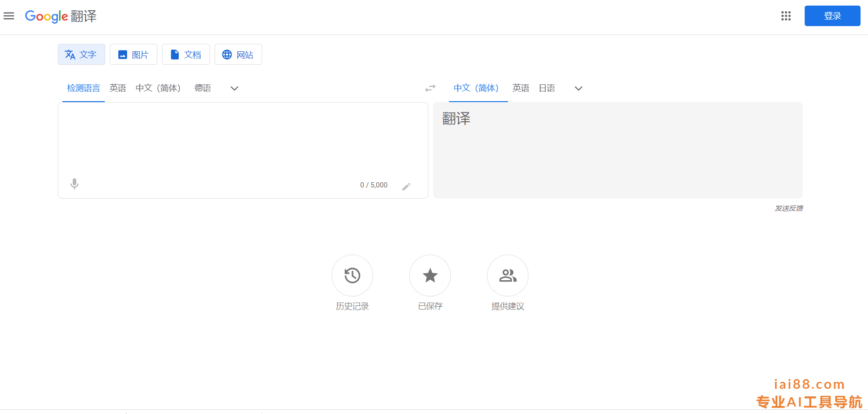Switch to 文档 document translation
The image size is (868, 414).
[186, 55]
